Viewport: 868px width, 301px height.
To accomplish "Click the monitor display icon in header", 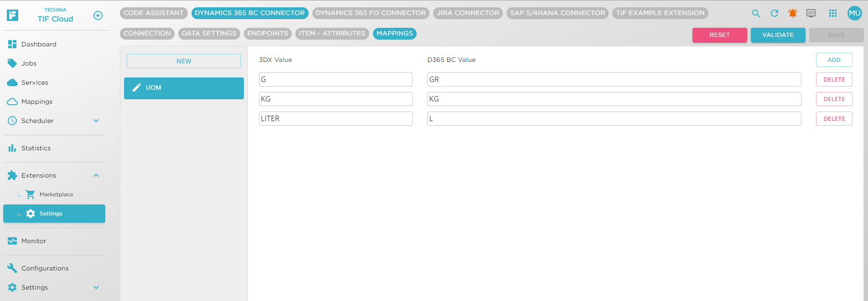I will [x=811, y=14].
